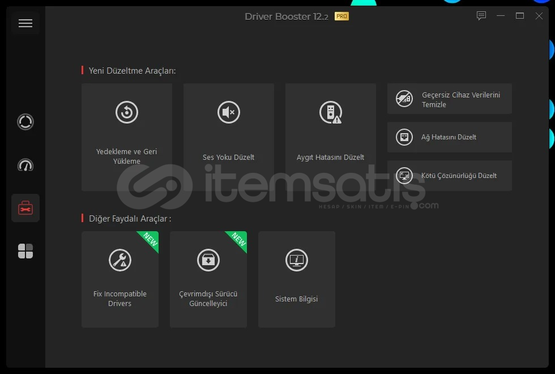
Task: Open Sistem Bilgisi tool
Action: pyautogui.click(x=297, y=280)
